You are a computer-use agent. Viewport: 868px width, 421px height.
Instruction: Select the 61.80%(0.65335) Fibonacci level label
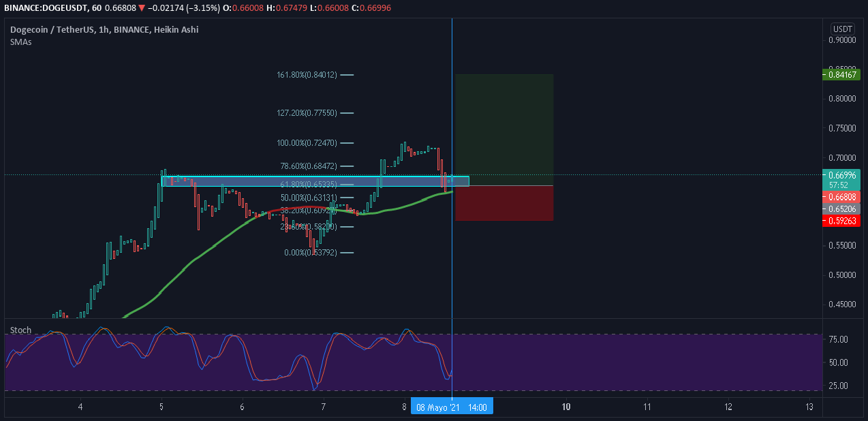309,185
